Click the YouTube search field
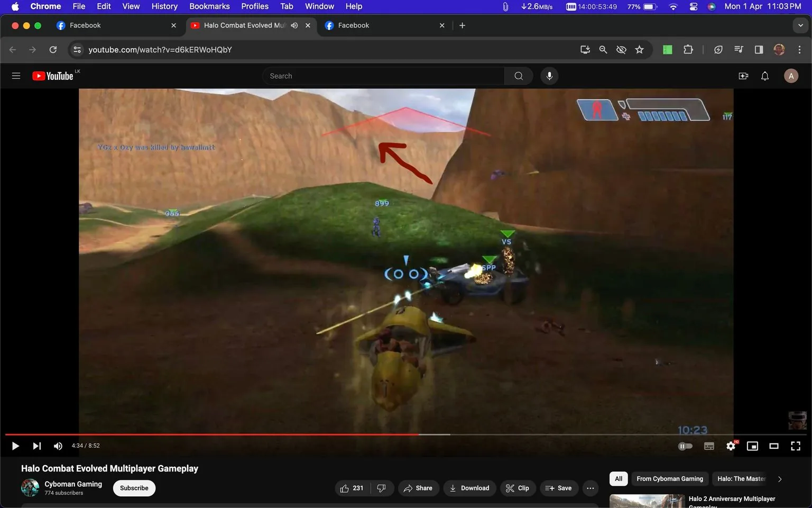This screenshot has height=508, width=812. (x=383, y=76)
